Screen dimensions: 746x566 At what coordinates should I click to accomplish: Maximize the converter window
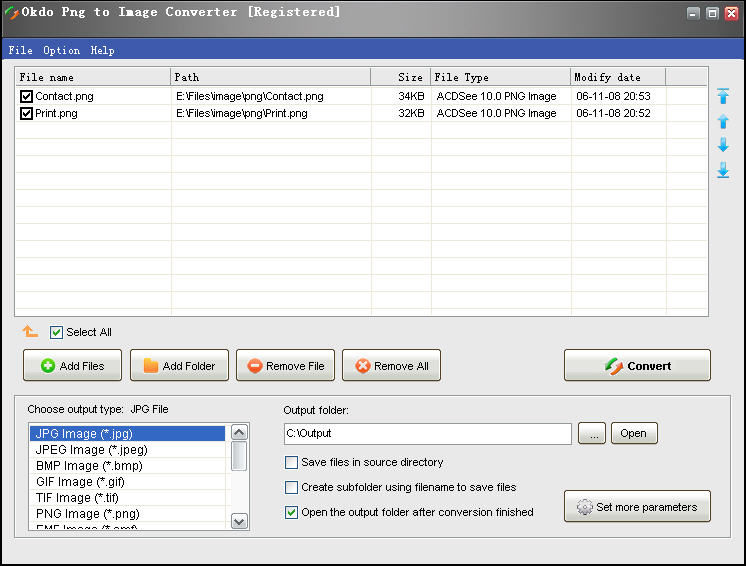tap(712, 13)
